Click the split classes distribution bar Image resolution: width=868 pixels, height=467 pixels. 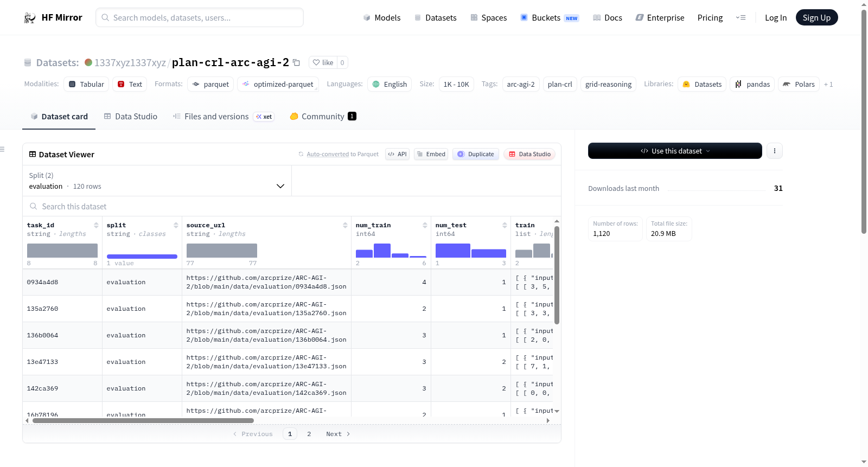(x=142, y=256)
